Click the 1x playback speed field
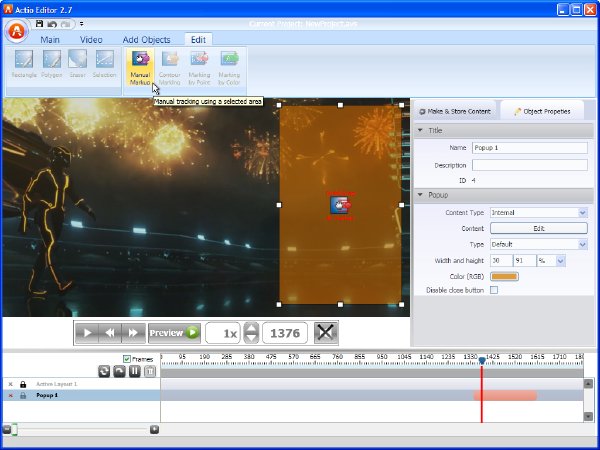The width and height of the screenshot is (600, 450). [223, 333]
